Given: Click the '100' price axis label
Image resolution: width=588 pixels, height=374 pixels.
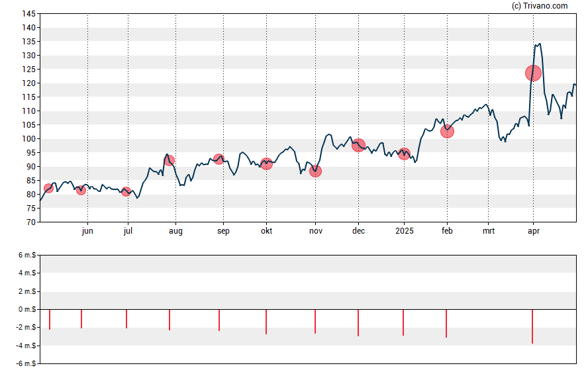Looking at the screenshot, I should [29, 138].
